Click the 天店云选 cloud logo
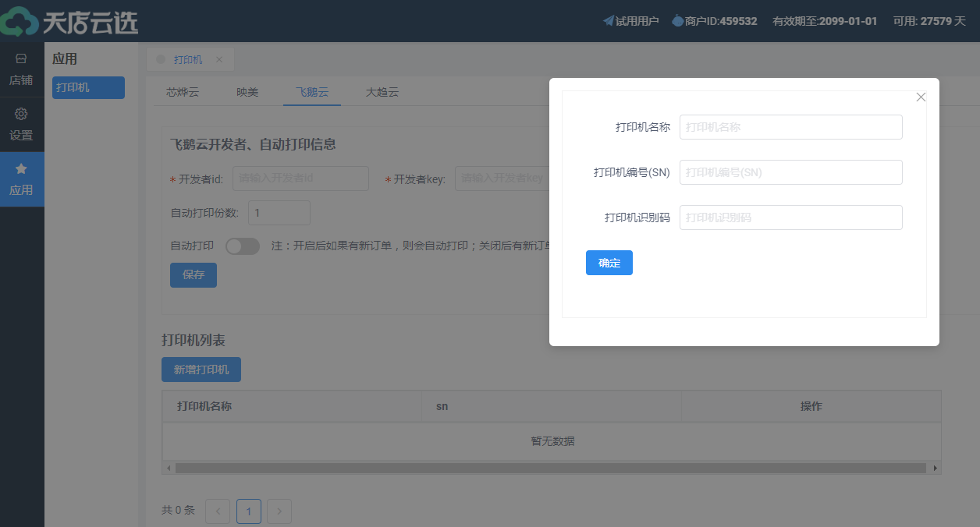The image size is (980, 527). [69, 21]
